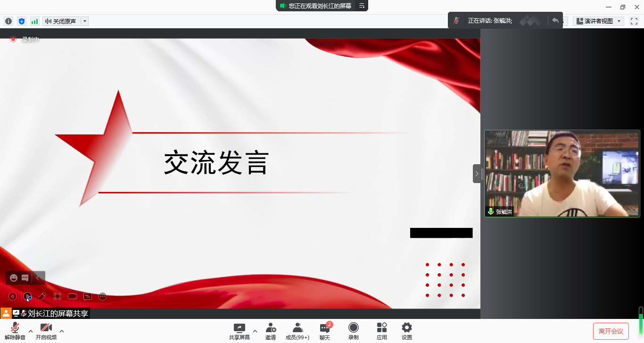This screenshot has width=644, height=343.
Task: Open the emoji reactions in the shared screen
Action: click(x=14, y=278)
